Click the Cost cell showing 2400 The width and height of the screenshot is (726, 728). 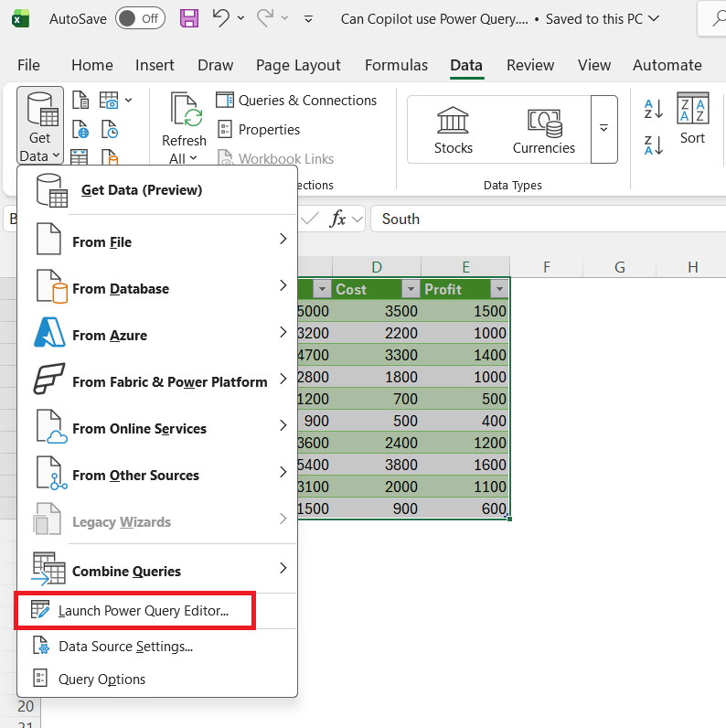tap(377, 443)
